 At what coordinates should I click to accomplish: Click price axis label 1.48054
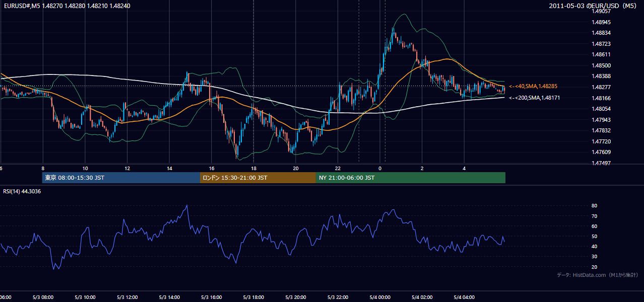601,109
